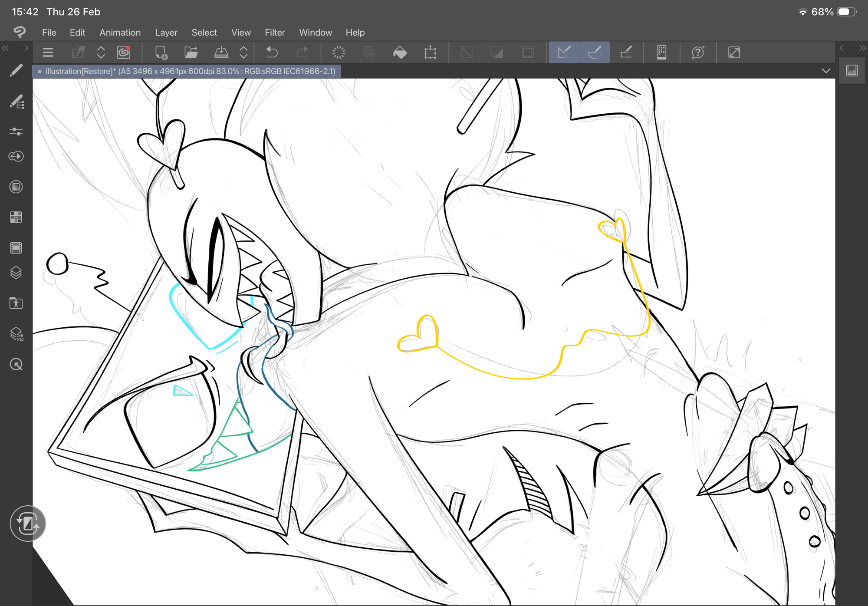Tap the Illustration[Restore] canvas tab
This screenshot has height=606, width=868.
(x=187, y=71)
